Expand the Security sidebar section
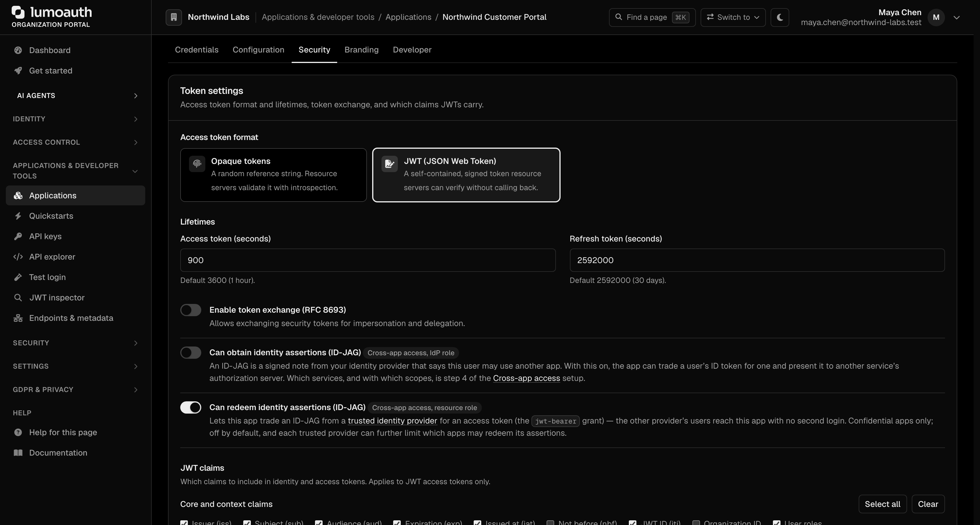The width and height of the screenshot is (980, 525). 75,343
